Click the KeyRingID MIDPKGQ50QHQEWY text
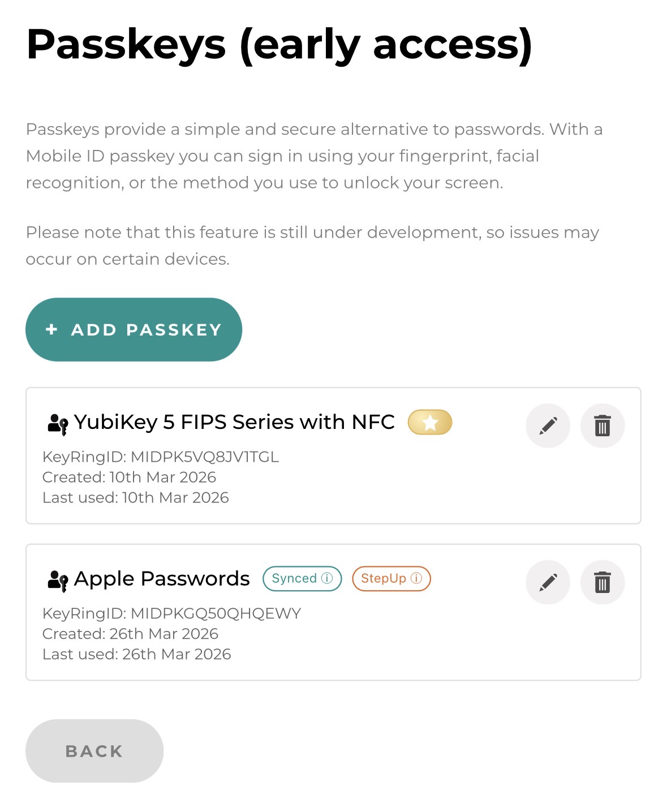667x812 pixels. (x=171, y=613)
